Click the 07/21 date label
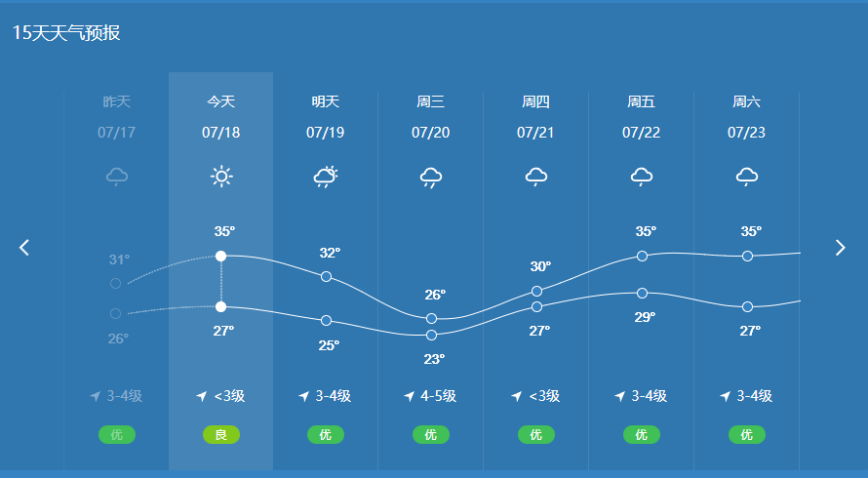 [x=535, y=133]
